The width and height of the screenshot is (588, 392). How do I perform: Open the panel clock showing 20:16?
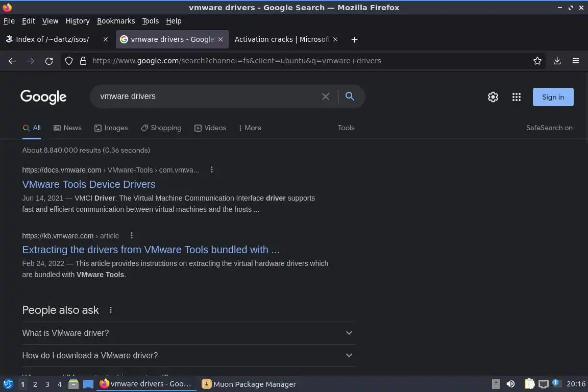[x=576, y=384]
